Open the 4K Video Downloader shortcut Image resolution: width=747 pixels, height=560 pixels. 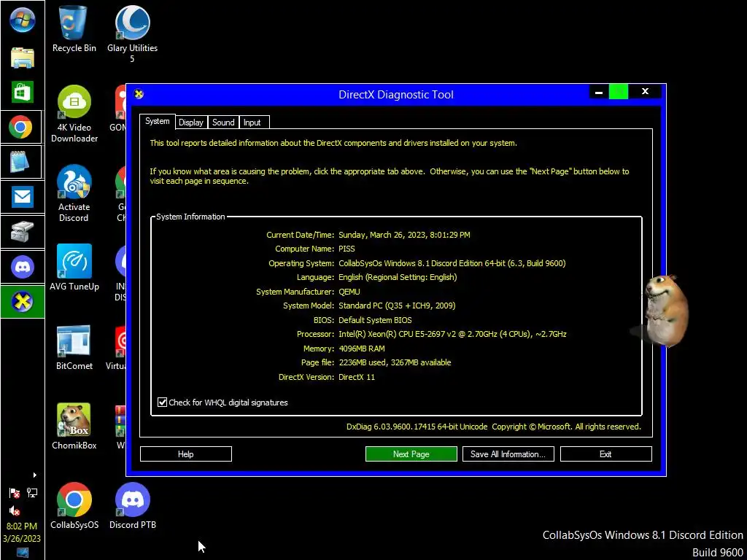74,114
